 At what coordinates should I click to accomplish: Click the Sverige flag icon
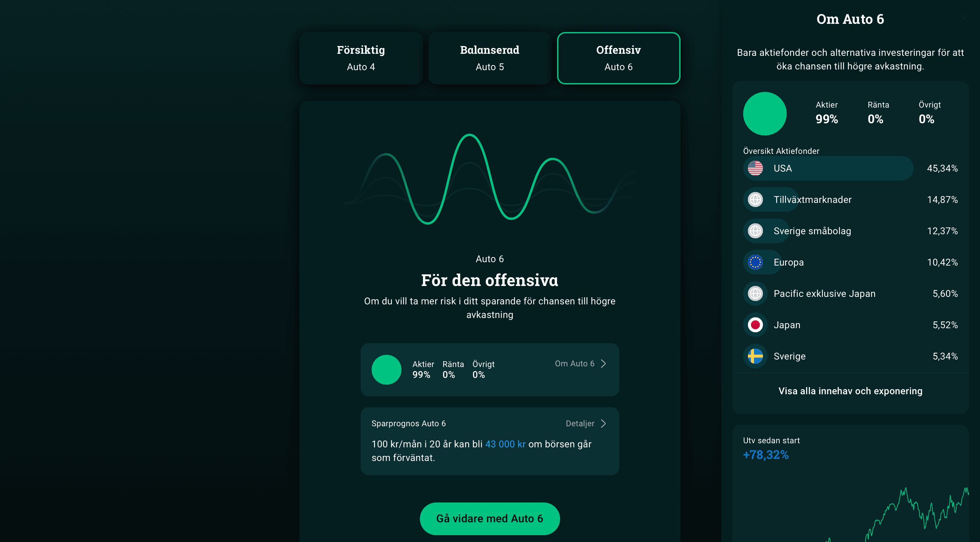tap(755, 356)
